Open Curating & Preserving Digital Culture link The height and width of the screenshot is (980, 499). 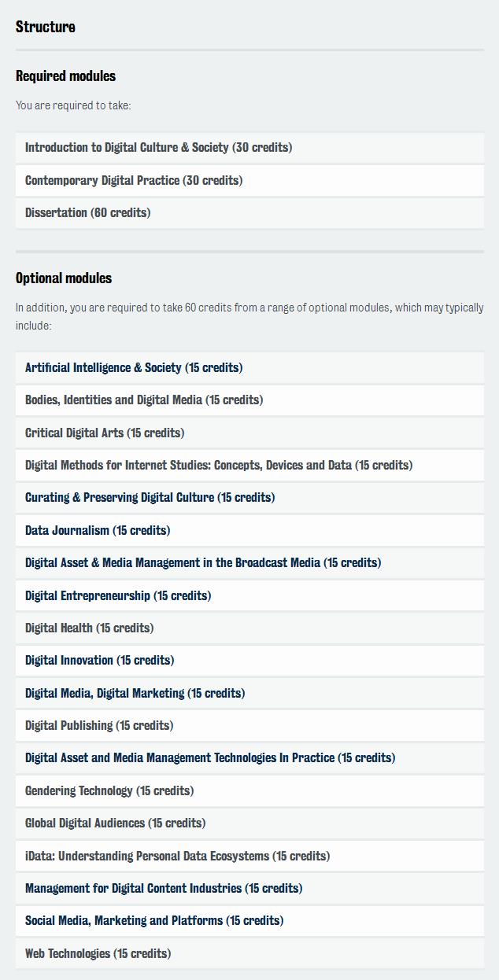[x=150, y=498]
